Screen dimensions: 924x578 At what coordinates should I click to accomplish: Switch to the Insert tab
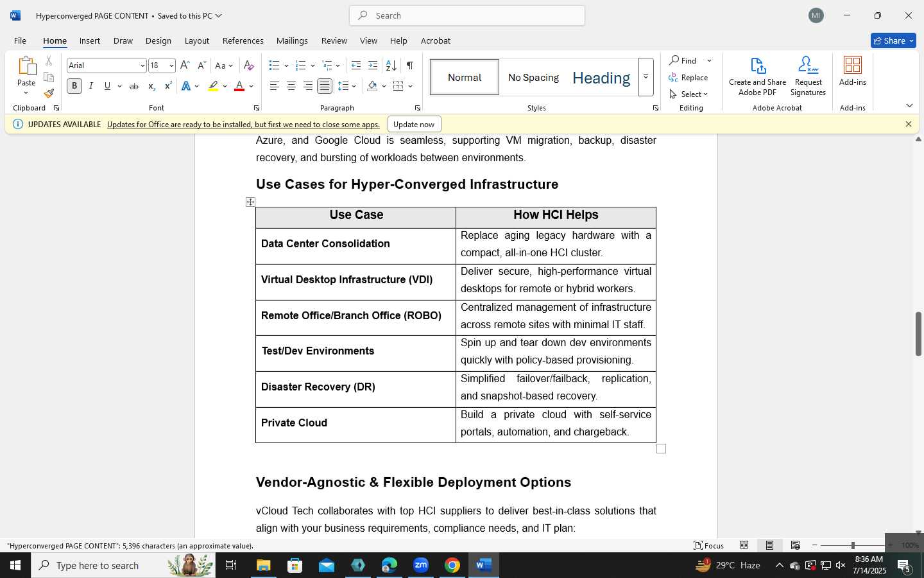pyautogui.click(x=90, y=40)
